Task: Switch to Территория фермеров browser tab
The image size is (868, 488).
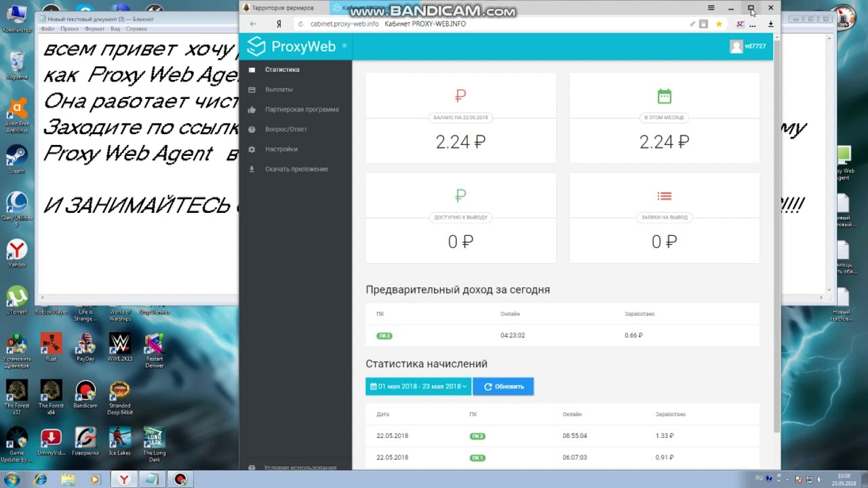Action: (x=283, y=8)
